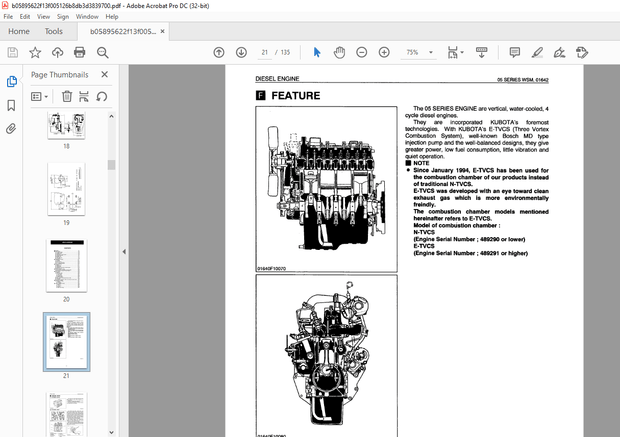Go to the previous page arrow
620x437 pixels.
[219, 52]
